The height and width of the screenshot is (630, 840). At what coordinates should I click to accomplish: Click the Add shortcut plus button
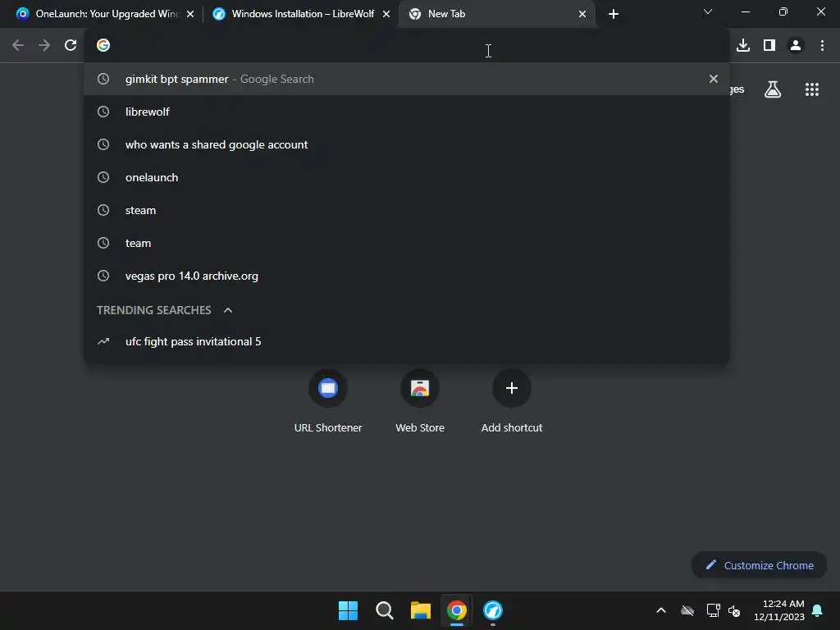[512, 388]
